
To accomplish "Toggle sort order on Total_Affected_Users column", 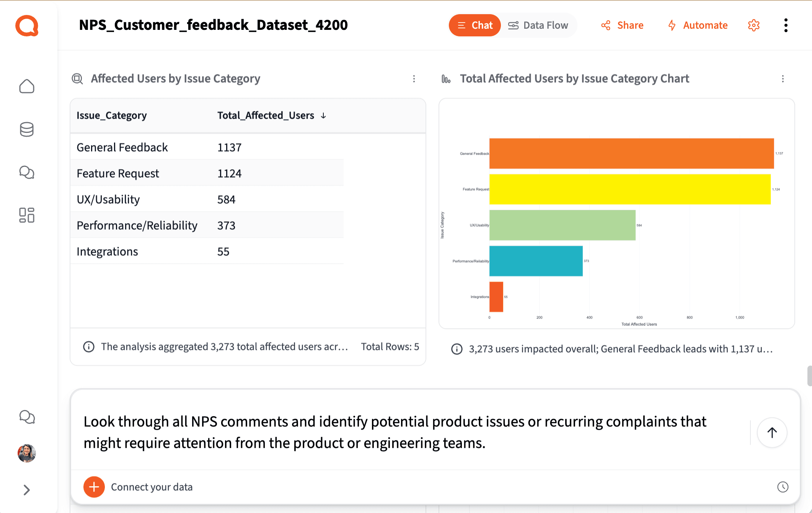I will coord(323,115).
